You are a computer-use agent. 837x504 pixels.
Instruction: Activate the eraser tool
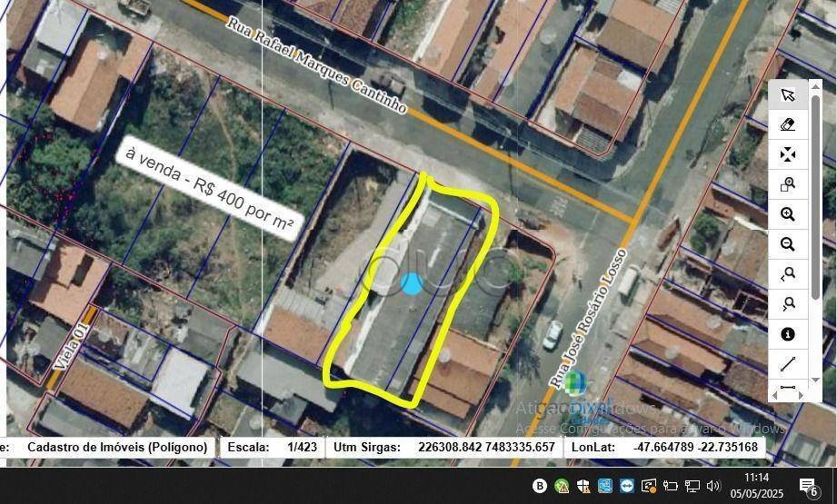[x=787, y=125]
